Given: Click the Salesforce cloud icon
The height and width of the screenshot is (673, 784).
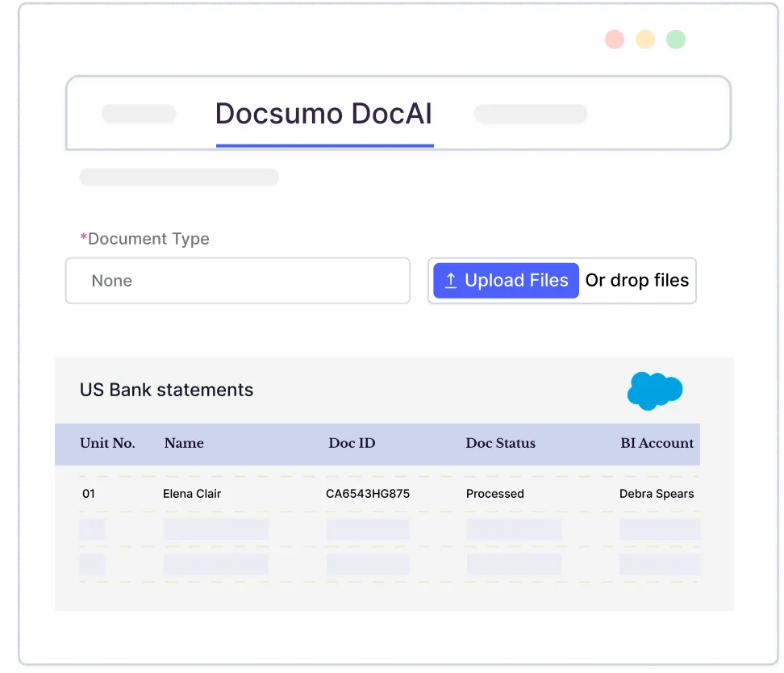Looking at the screenshot, I should coord(655,391).
